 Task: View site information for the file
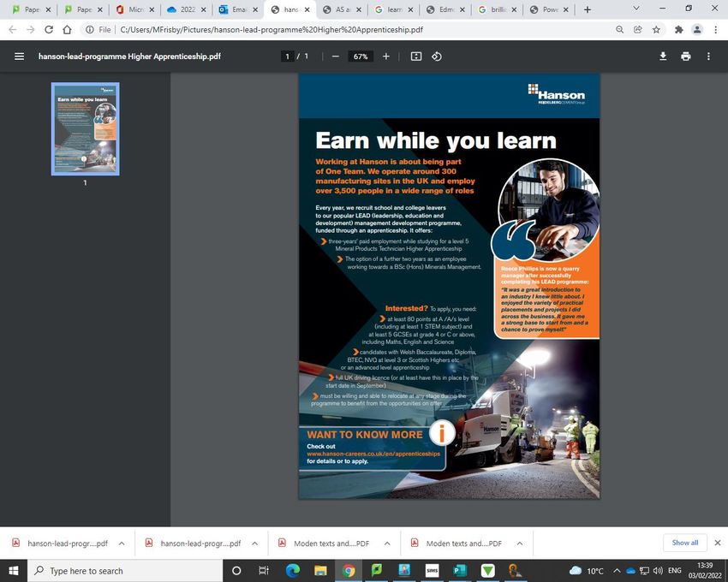90,30
